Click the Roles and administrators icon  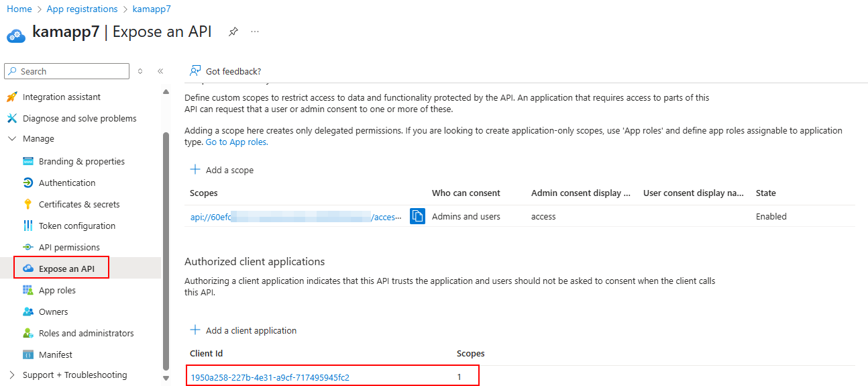[x=28, y=333]
